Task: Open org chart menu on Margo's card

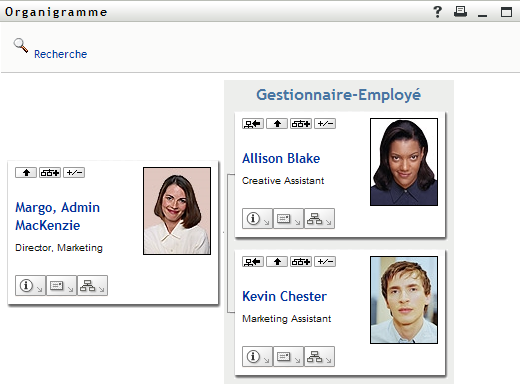Action: pyautogui.click(x=92, y=286)
